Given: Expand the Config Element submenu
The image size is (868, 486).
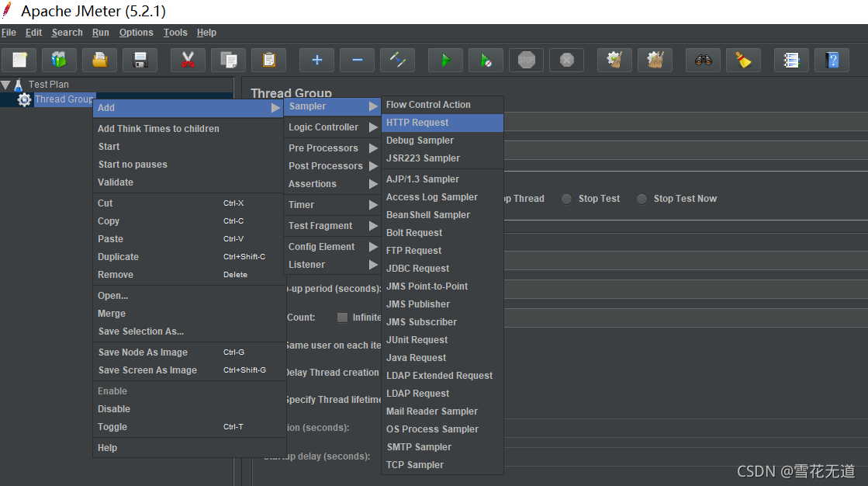Looking at the screenshot, I should [x=332, y=247].
